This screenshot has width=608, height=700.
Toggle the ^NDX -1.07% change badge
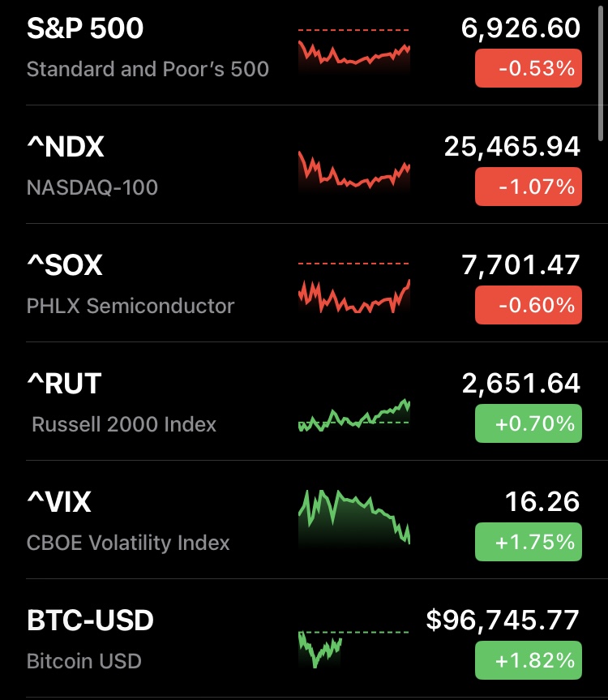pyautogui.click(x=528, y=187)
